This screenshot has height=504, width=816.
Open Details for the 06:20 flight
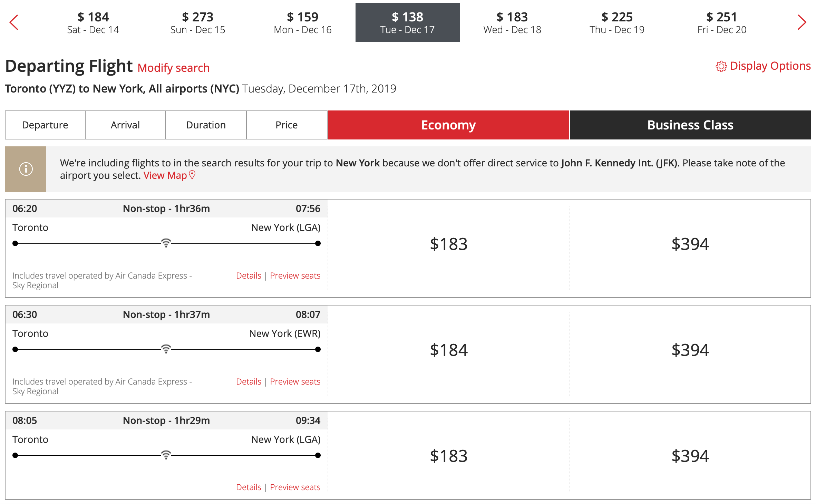pos(248,275)
